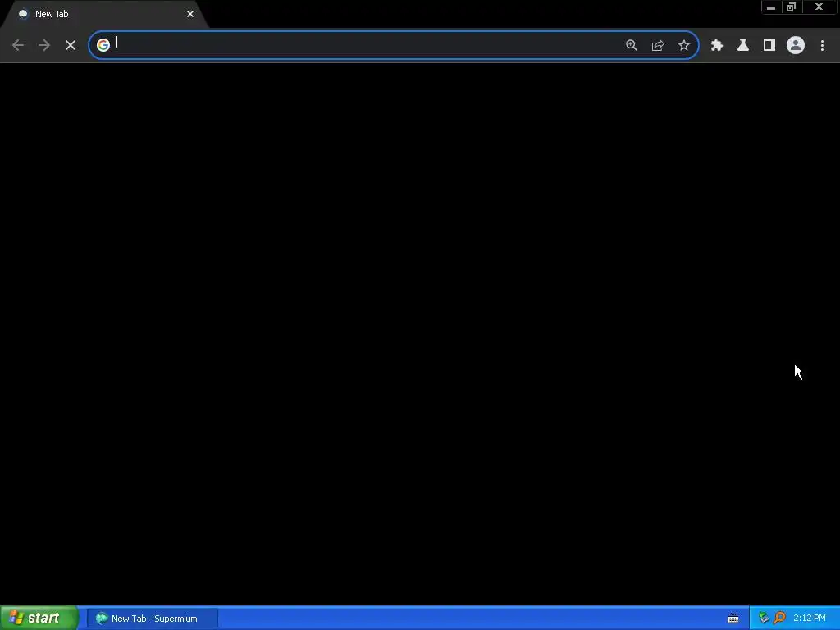
Task: Open the zoom magnifier control
Action: pos(631,46)
